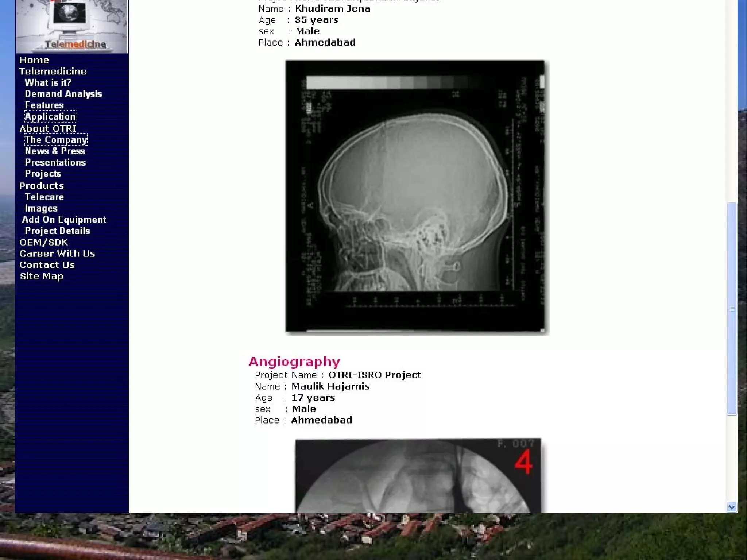Screen dimensions: 747x560
Task: Open Telecare product page
Action: click(x=44, y=197)
